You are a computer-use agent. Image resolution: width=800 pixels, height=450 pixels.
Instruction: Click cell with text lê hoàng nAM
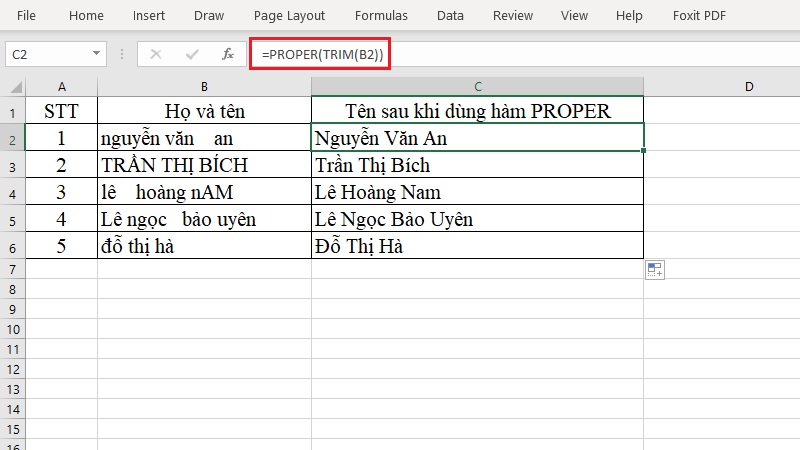point(204,192)
